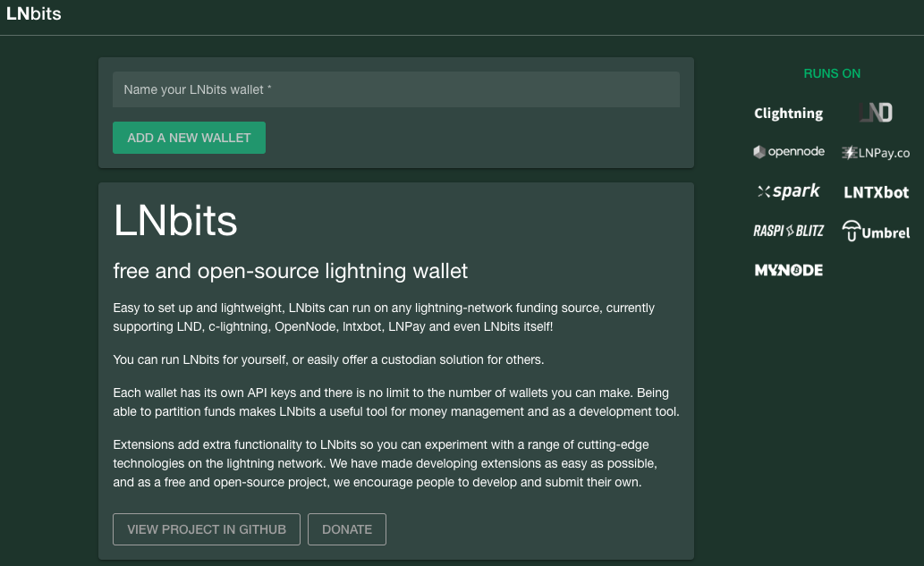
Task: Click Add a New Wallet button
Action: pos(189,138)
